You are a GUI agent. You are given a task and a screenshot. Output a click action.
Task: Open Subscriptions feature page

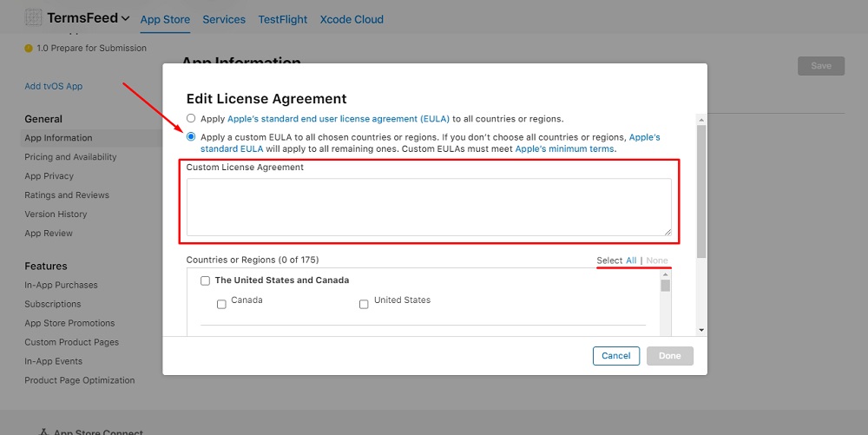tap(53, 304)
